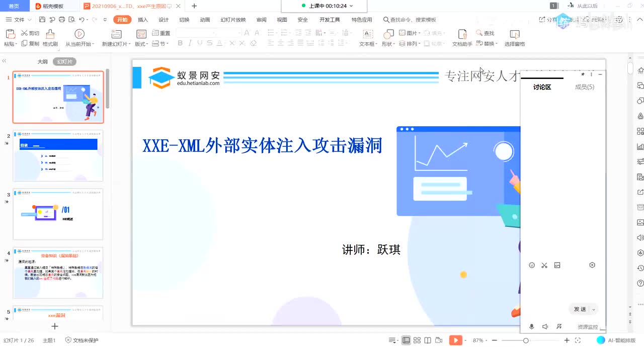The image size is (644, 347).
Task: Click the 发送 send button
Action: 580,309
